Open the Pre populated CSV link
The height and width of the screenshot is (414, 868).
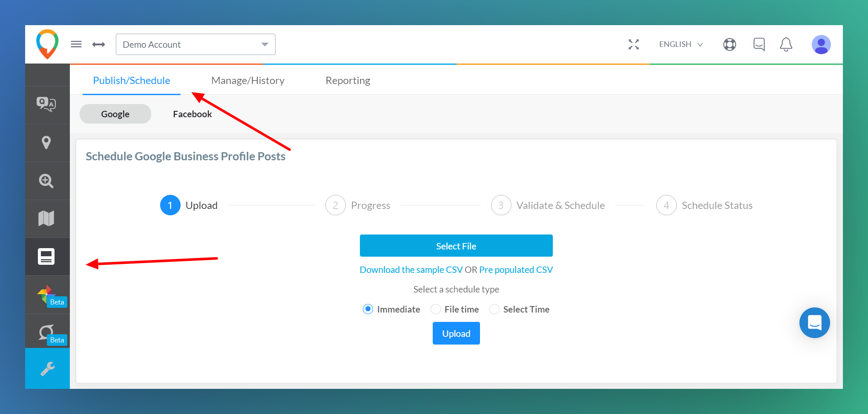click(x=516, y=269)
